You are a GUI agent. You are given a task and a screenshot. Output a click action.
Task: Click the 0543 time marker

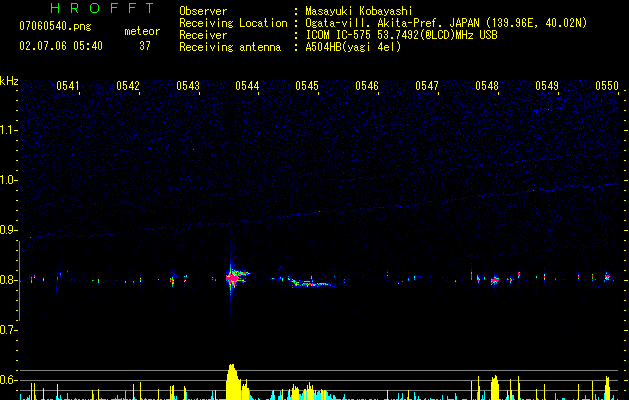tap(188, 86)
